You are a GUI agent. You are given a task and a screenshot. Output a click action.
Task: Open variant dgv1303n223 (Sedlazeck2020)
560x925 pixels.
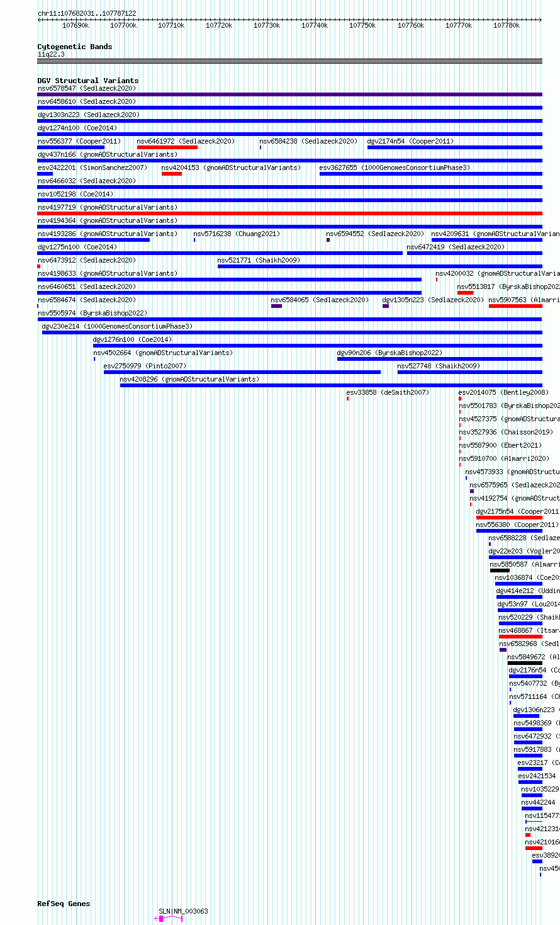pos(89,115)
